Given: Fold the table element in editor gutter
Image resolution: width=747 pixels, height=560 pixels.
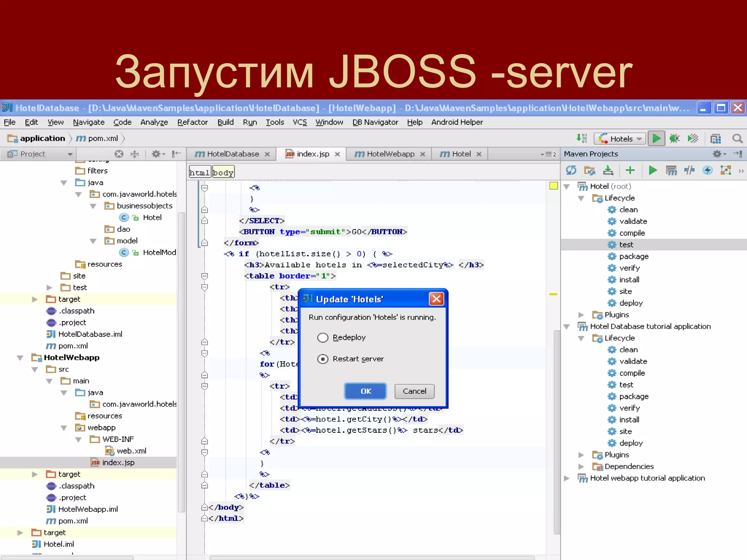Looking at the screenshot, I should (x=205, y=276).
